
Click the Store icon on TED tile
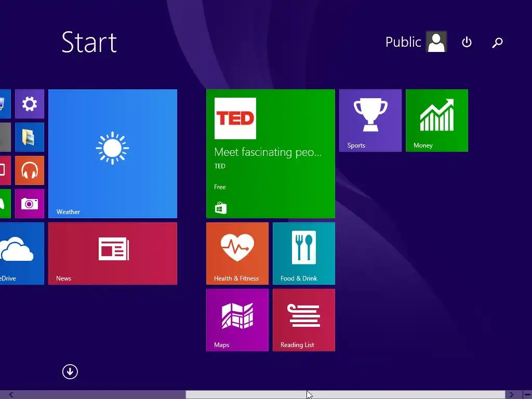click(x=220, y=208)
